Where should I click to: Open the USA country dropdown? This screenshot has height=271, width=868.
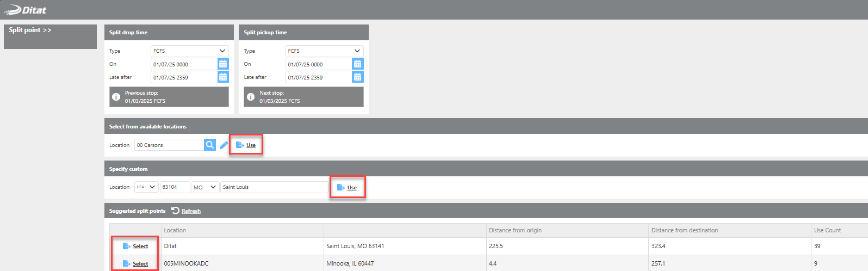point(146,187)
